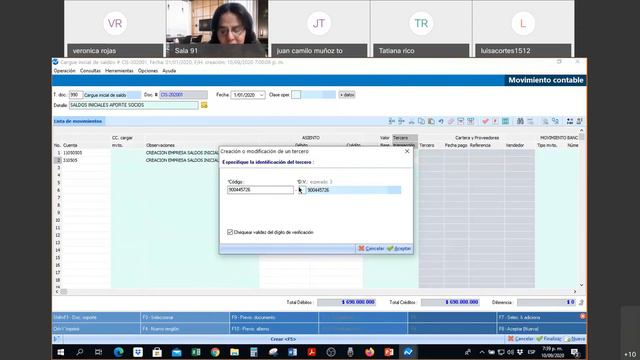The height and width of the screenshot is (360, 640).
Task: Click the F3 - Seleccionar function button
Action: (x=185, y=317)
